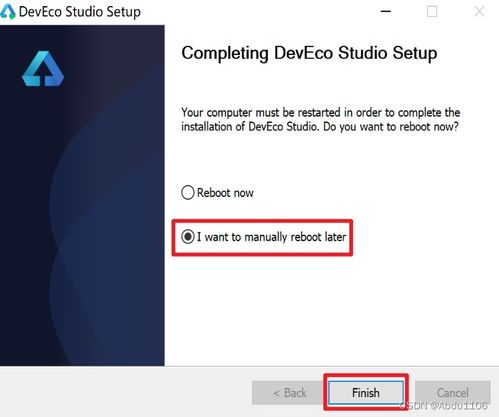Minimize the setup window
Viewport: 499px width, 417px height.
pyautogui.click(x=386, y=12)
